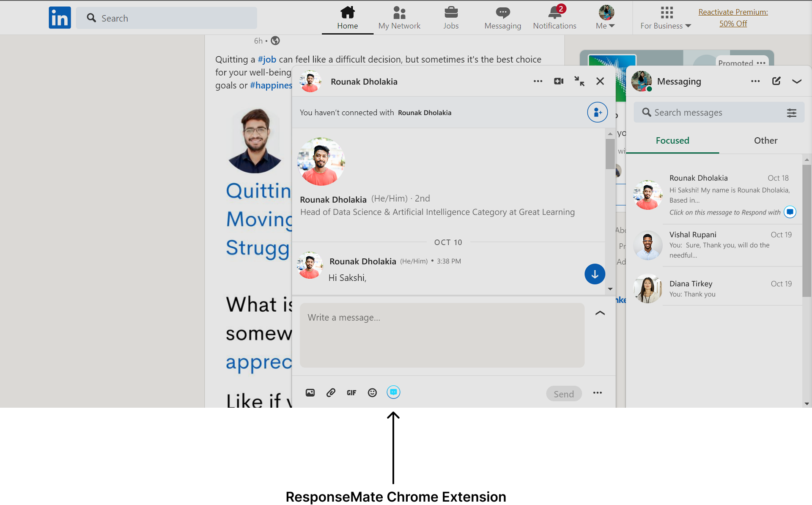812x505 pixels.
Task: Go to the Home tab
Action: [348, 18]
